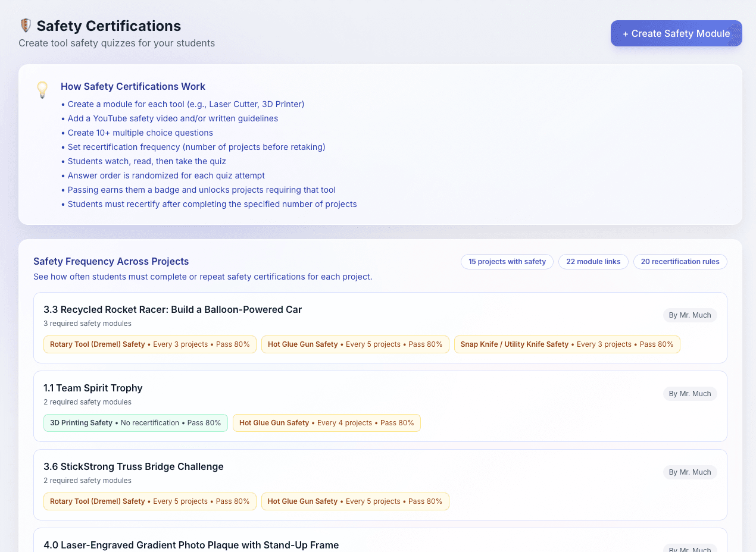756x552 pixels.
Task: Open Hot Glue Gun Safety on Team Spirit Trophy
Action: pyautogui.click(x=326, y=422)
